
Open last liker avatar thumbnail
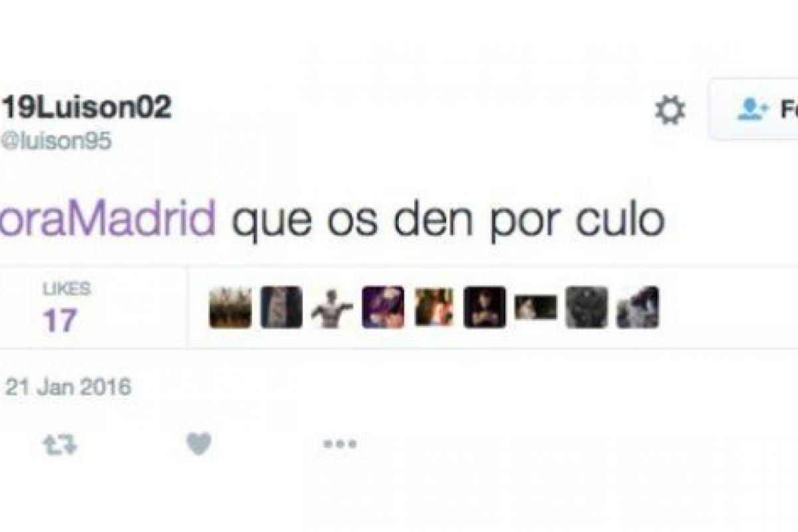tap(638, 307)
